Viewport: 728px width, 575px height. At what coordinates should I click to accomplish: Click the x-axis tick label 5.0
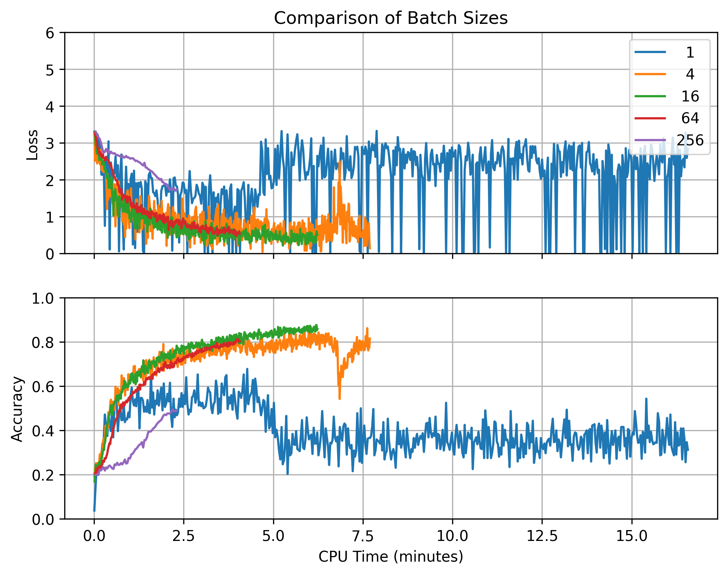click(273, 536)
